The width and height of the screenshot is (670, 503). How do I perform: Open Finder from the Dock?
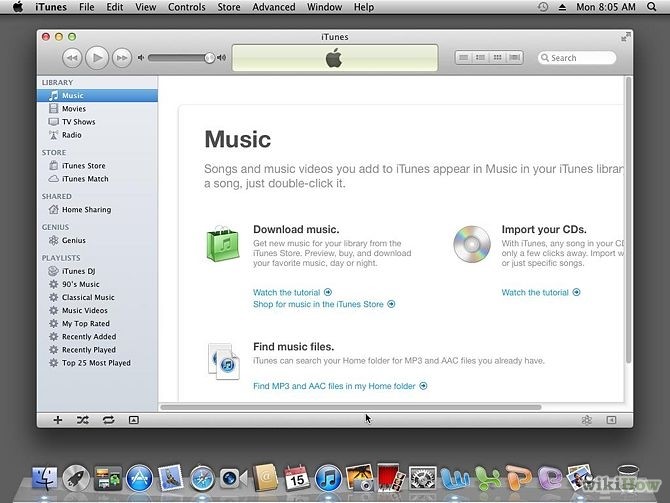click(x=44, y=479)
